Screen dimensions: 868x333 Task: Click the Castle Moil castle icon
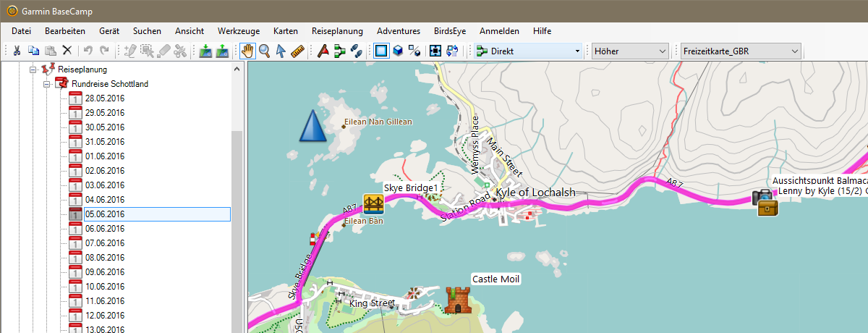(x=458, y=300)
